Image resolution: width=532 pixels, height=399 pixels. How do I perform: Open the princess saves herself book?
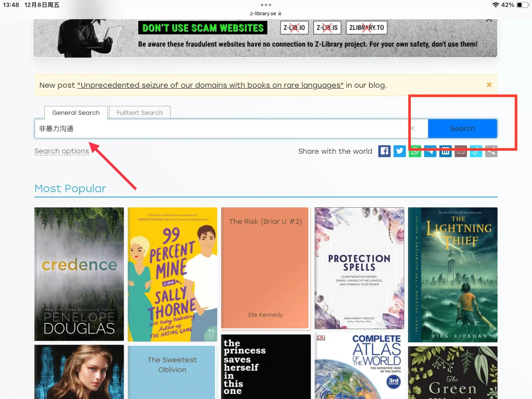tap(266, 367)
